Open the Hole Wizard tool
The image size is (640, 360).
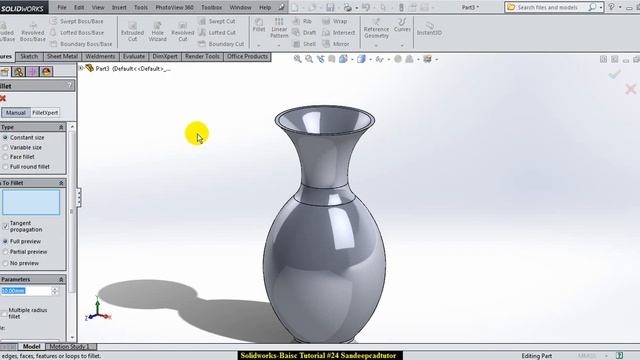tap(158, 31)
